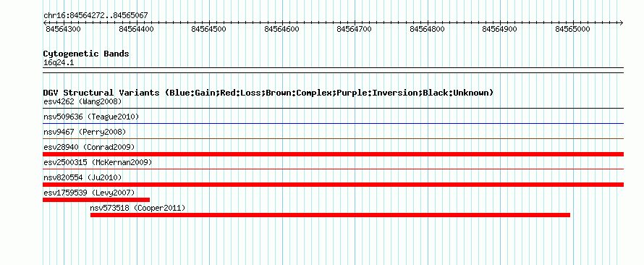Click the nsv573518 (Cooper2011) variant label

tap(138, 208)
